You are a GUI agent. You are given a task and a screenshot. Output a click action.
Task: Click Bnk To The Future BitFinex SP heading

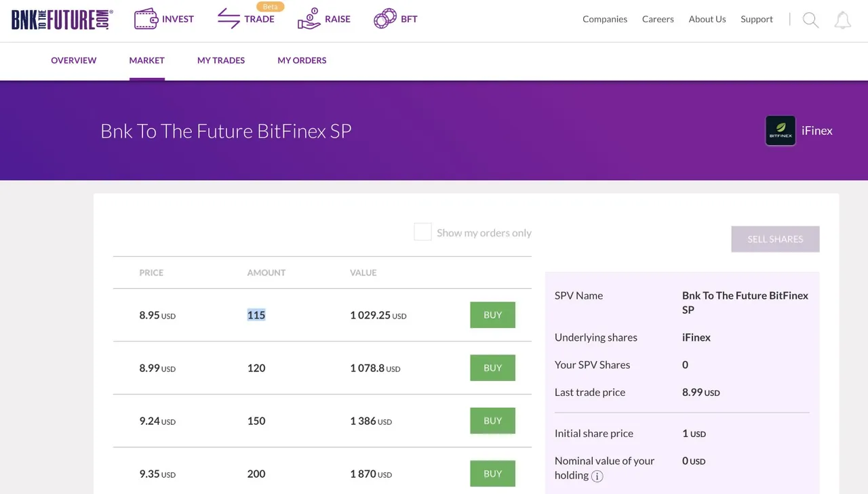[226, 131]
